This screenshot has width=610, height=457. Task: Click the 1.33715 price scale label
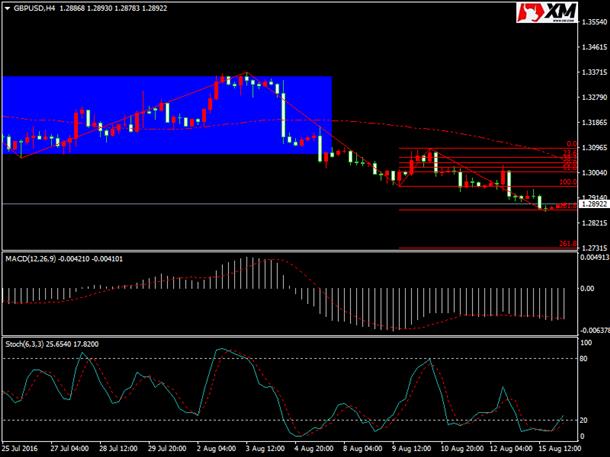pos(594,72)
